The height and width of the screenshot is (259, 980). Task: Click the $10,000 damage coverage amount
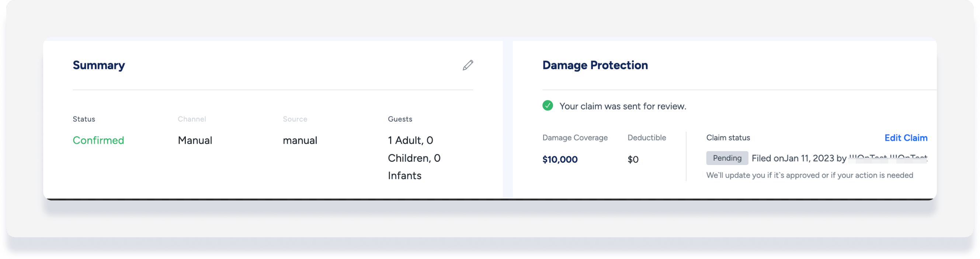[x=560, y=160]
